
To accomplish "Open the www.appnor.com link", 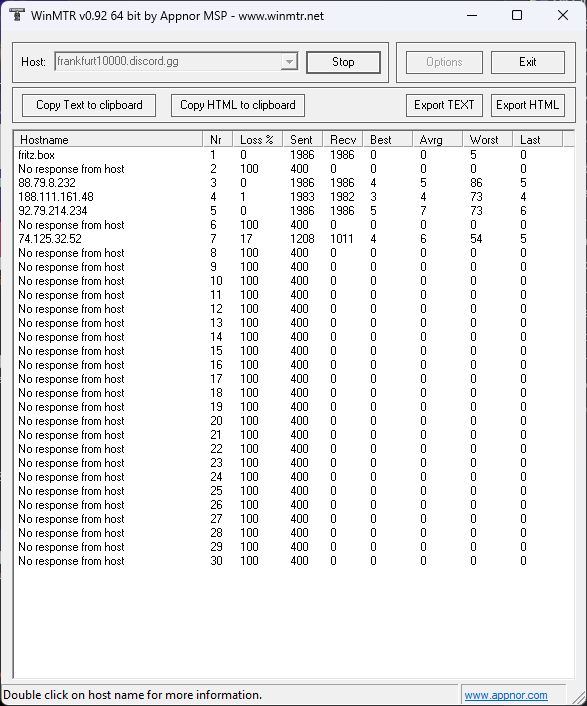I will tap(506, 696).
